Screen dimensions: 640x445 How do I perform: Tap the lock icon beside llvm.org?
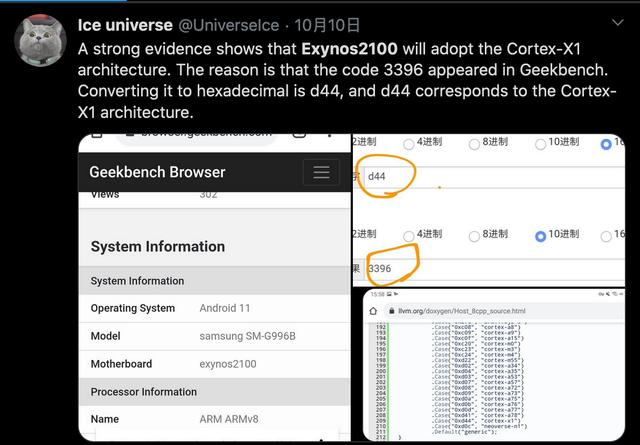coord(391,311)
